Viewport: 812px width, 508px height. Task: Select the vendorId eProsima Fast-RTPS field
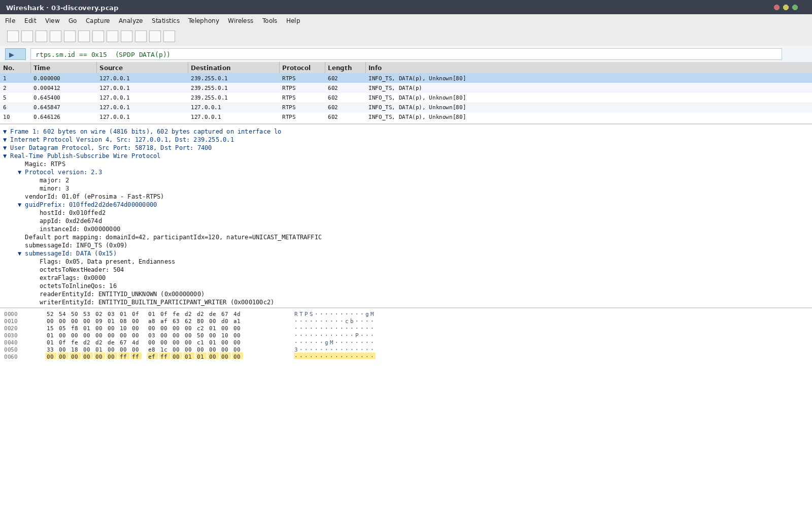click(94, 197)
